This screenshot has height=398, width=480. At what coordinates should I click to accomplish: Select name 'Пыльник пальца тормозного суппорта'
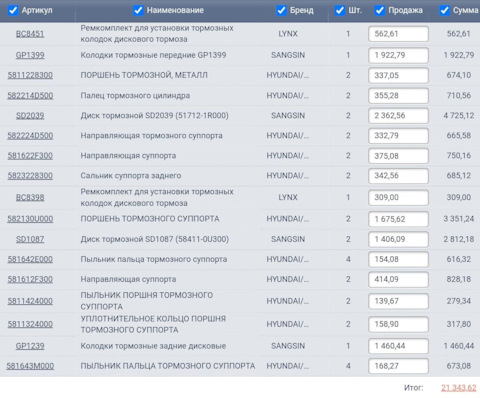[x=154, y=259]
